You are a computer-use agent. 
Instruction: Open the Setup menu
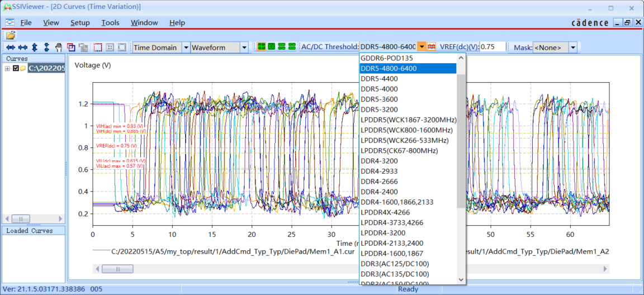coord(80,22)
